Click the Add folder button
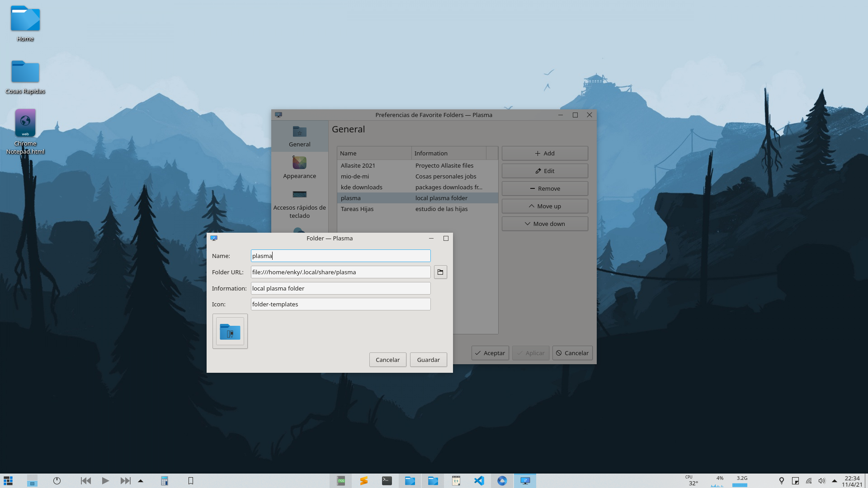The image size is (868, 488). point(545,153)
